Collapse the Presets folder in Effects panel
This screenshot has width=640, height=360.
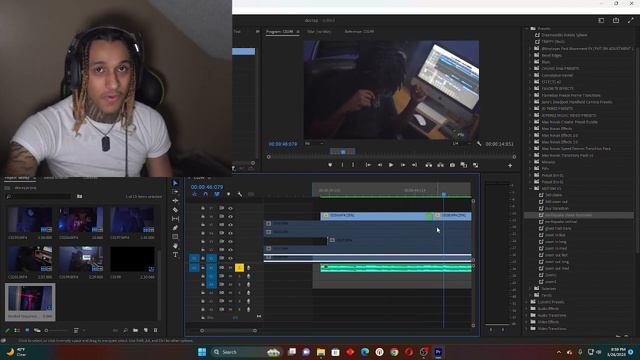pos(527,29)
